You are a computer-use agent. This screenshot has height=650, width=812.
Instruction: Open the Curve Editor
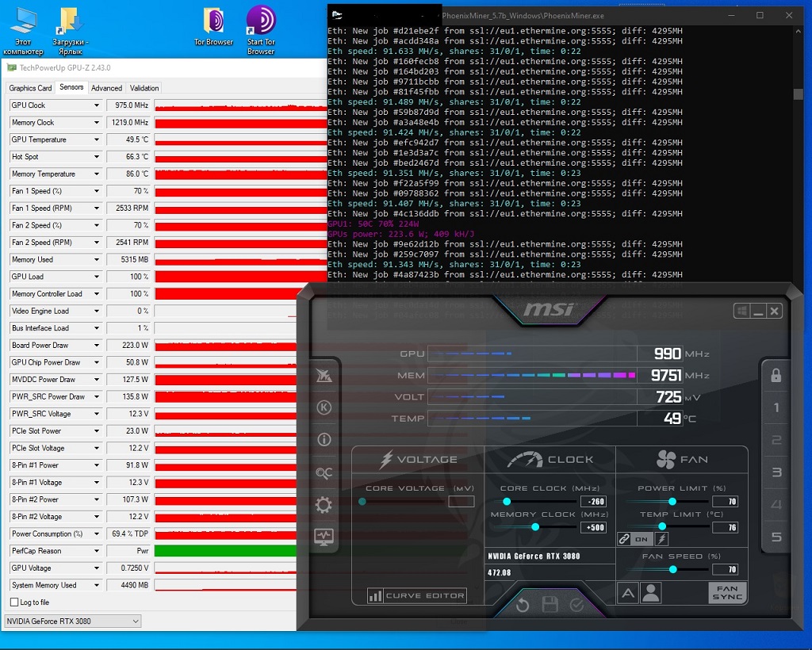417,595
